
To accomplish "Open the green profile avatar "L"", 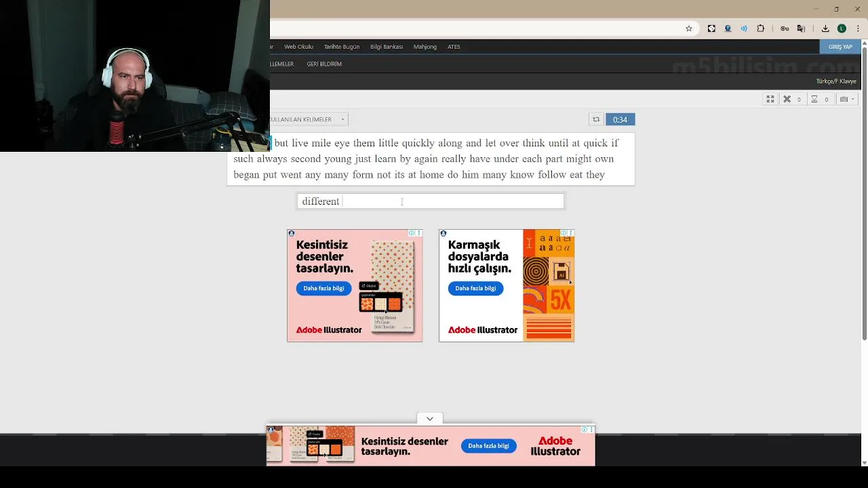I will point(842,28).
